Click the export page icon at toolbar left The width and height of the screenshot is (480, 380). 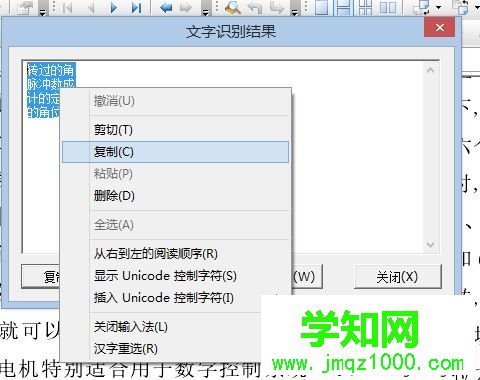coord(25,7)
